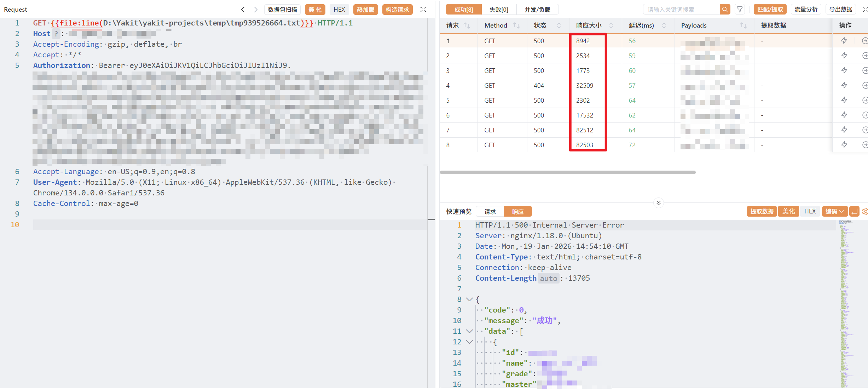The image size is (868, 389).
Task: Expand the Request editor to fullscreen
Action: click(423, 10)
